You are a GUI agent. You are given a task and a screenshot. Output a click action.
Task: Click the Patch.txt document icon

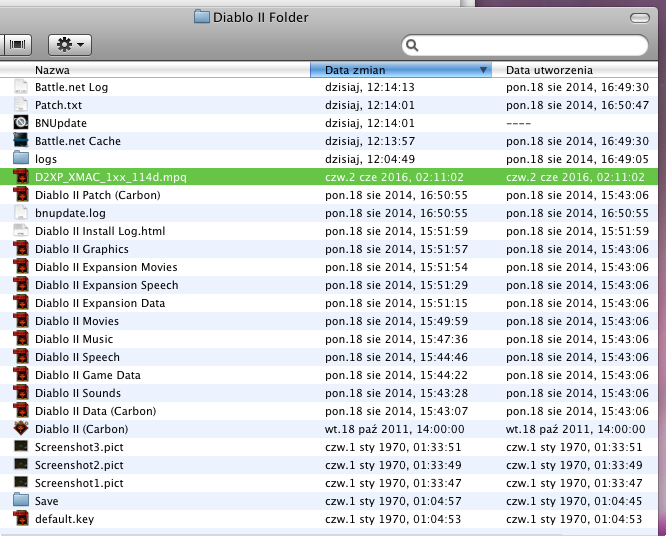point(21,105)
